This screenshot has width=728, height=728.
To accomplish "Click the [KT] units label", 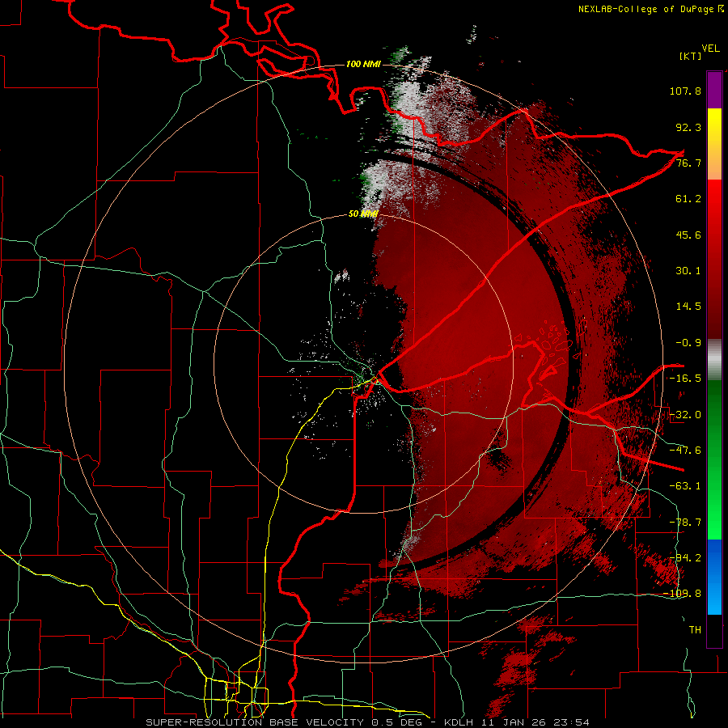I will pyautogui.click(x=690, y=56).
